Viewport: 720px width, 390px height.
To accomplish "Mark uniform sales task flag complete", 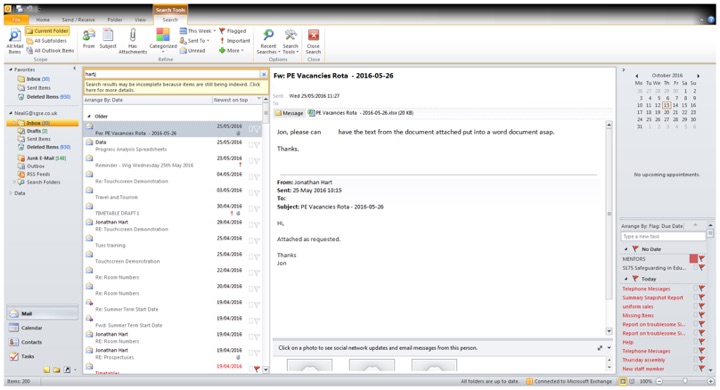I will coord(702,306).
